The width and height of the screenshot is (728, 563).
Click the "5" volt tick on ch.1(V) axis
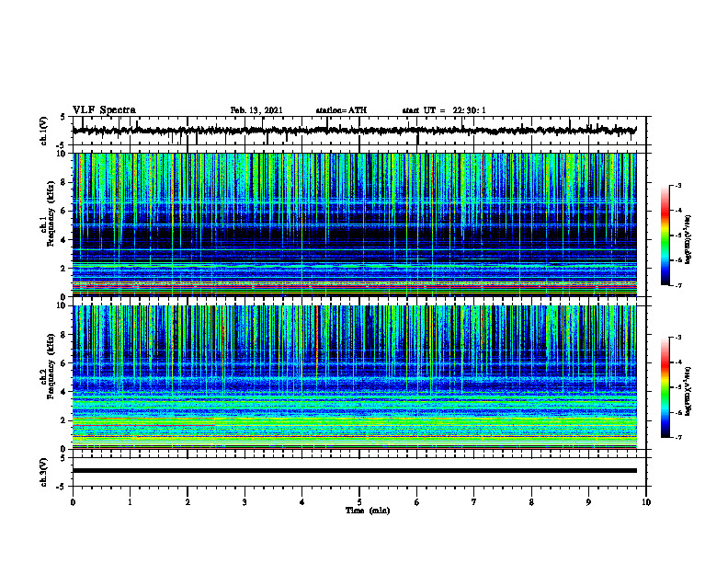[x=63, y=118]
